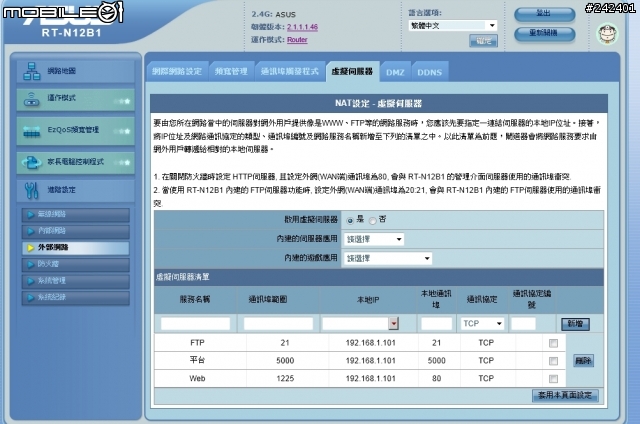Click port range value 5000
The height and width of the screenshot is (424, 640).
(285, 361)
